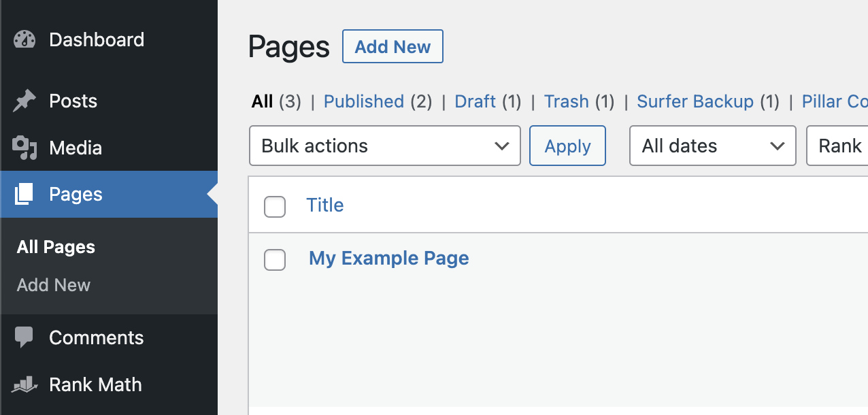This screenshot has width=868, height=415.
Task: Filter pages by Published
Action: (x=363, y=101)
